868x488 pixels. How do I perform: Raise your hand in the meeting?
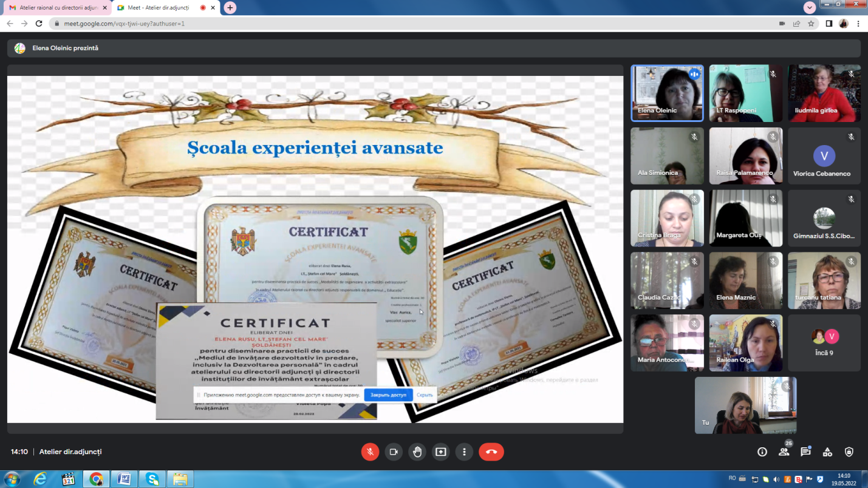click(417, 452)
